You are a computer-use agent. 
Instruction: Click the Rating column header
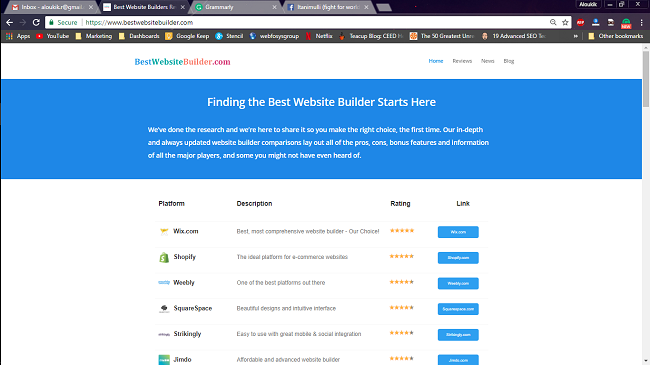pos(400,204)
